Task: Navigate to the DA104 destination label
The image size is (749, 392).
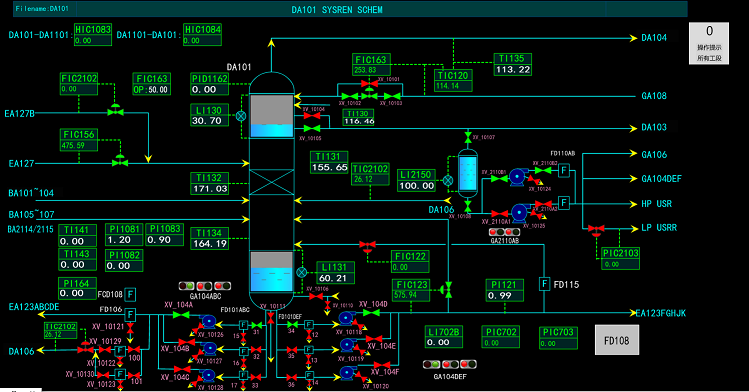Action: coord(654,38)
